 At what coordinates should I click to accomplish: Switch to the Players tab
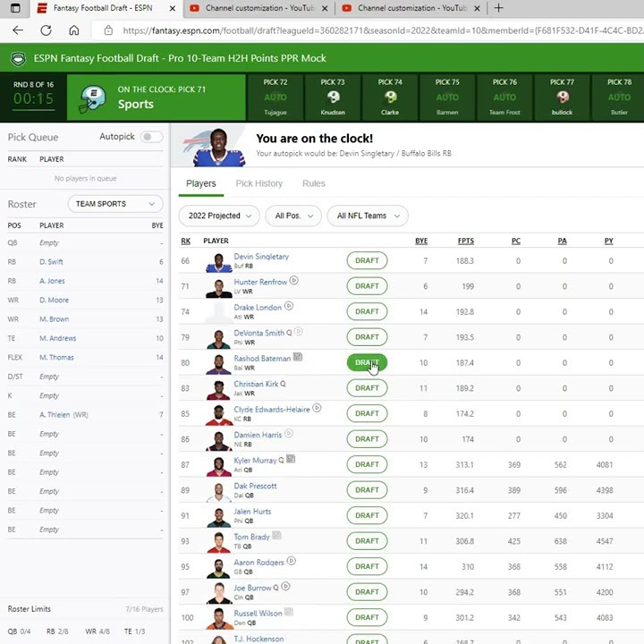tap(201, 183)
